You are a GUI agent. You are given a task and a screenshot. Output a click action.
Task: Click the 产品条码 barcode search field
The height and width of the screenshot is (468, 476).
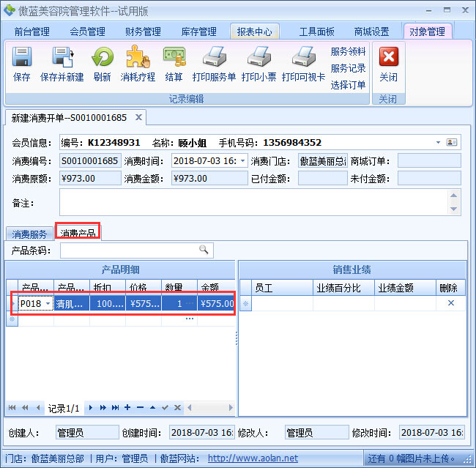(130, 250)
